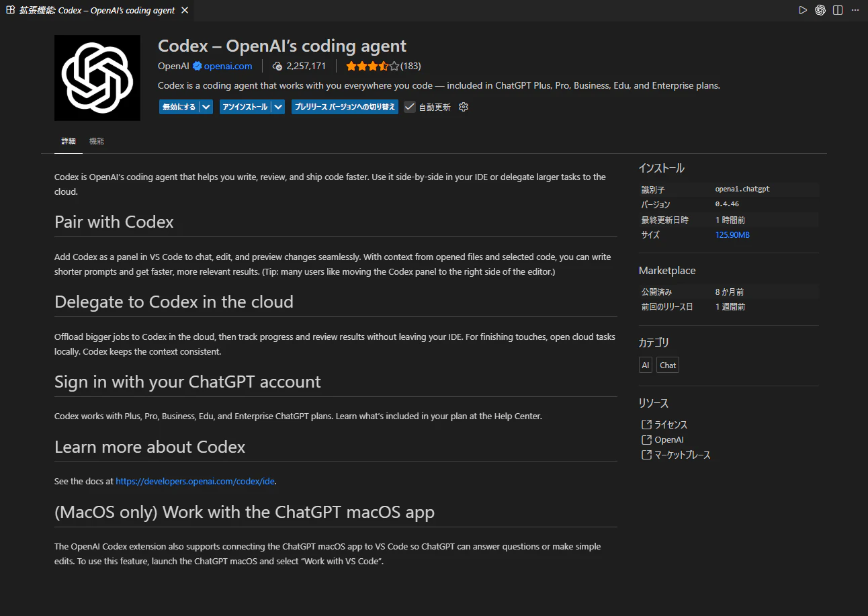868x616 pixels.
Task: Click the サイズ label
Action: tap(650, 235)
